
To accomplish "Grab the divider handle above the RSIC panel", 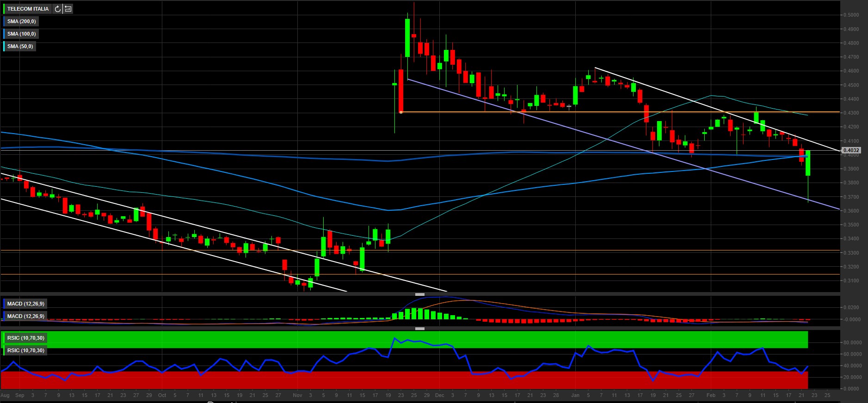I will 420,329.
